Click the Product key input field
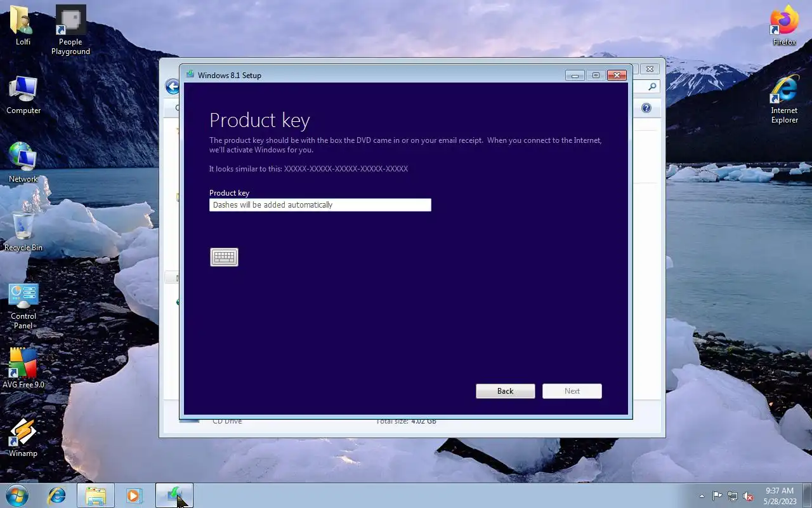 click(320, 204)
